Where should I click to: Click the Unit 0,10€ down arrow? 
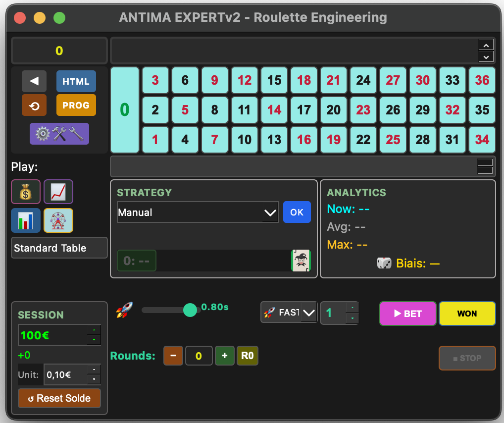[94, 379]
